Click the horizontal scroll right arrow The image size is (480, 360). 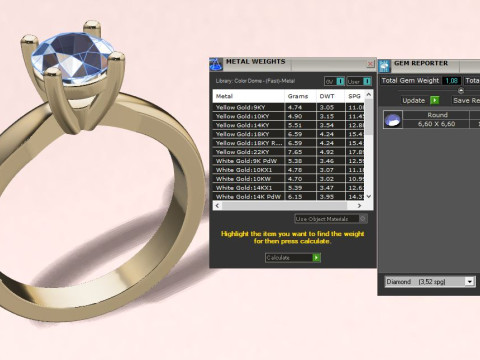(x=359, y=206)
